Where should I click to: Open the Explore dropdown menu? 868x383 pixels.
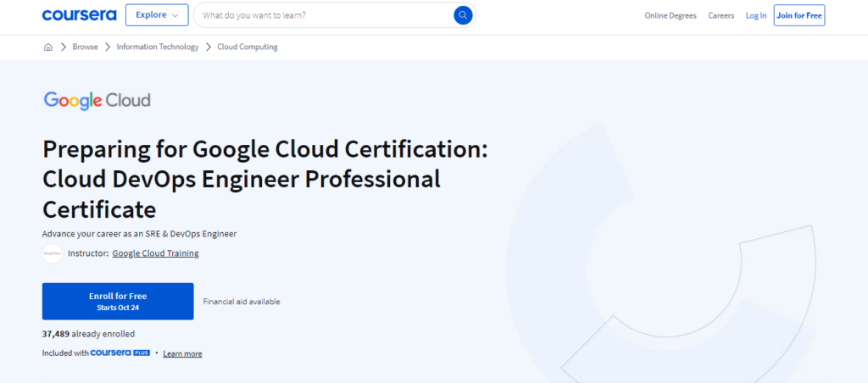point(157,15)
